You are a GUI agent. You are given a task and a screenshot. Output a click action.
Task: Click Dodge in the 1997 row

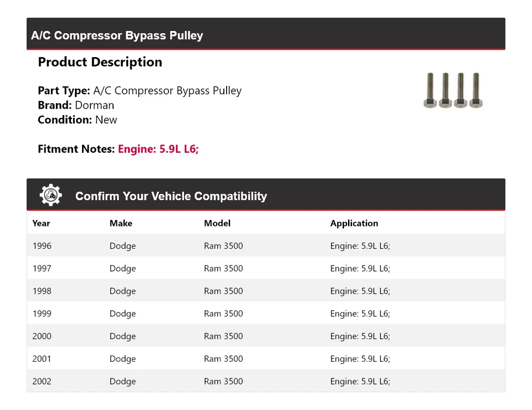coord(122,269)
